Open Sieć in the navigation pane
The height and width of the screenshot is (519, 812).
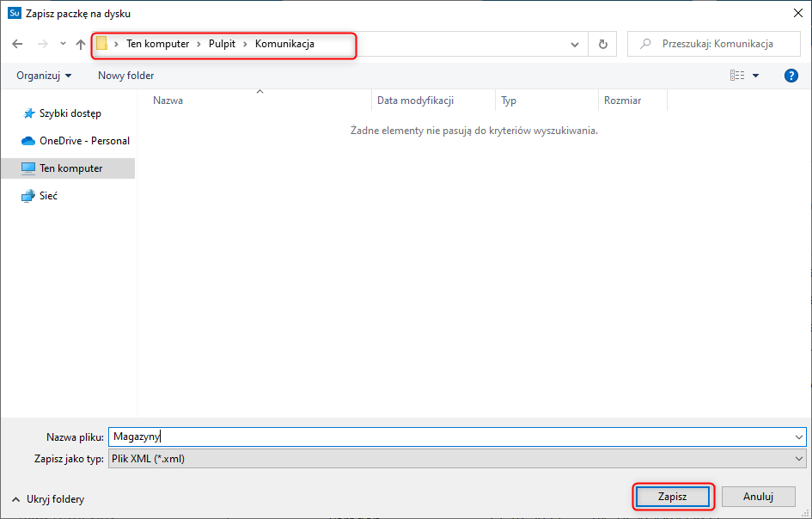69,196
